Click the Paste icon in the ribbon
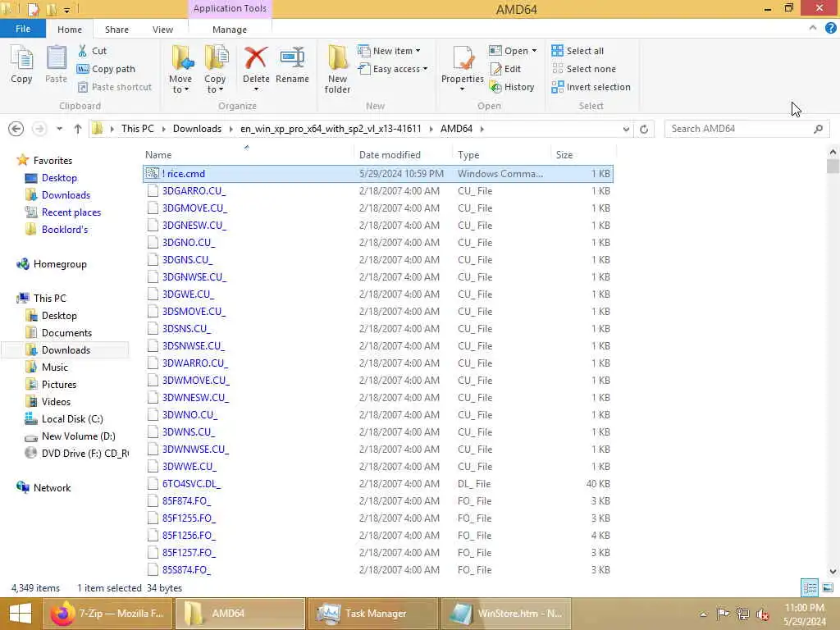Screen dimensions: 840x630 [x=56, y=64]
